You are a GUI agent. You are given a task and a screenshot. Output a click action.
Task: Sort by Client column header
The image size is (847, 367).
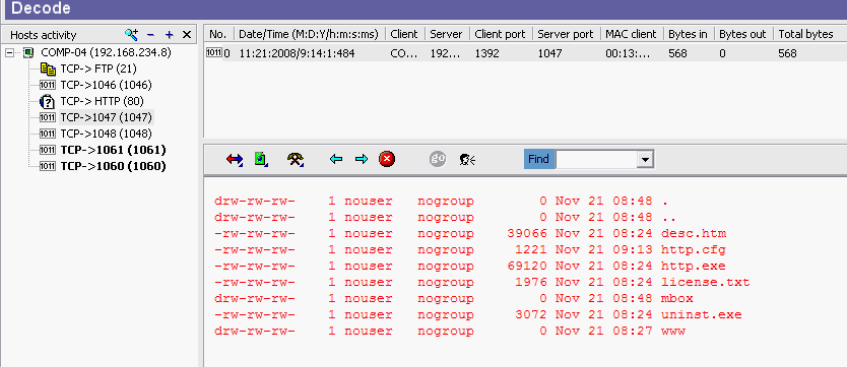tap(405, 34)
